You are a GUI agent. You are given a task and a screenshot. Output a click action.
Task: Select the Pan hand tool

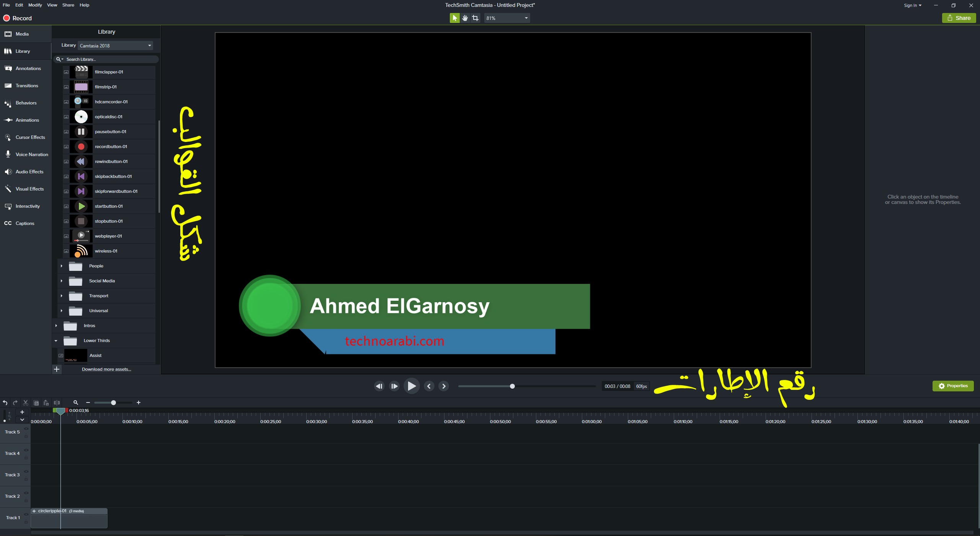click(x=465, y=18)
